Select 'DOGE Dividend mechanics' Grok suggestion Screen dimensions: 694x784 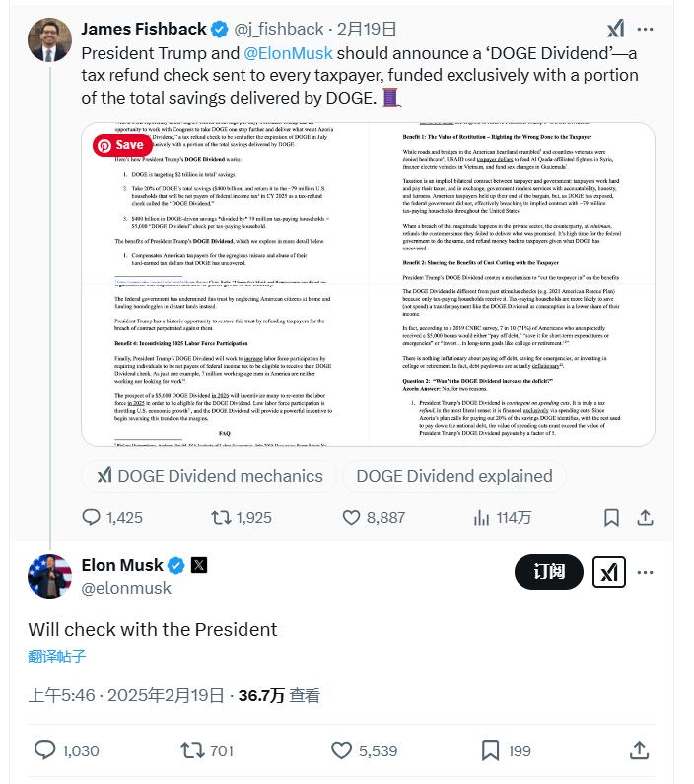209,476
